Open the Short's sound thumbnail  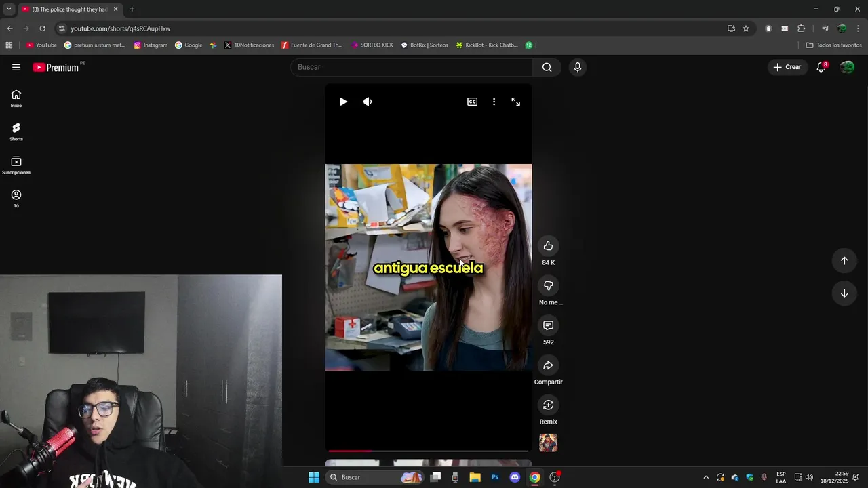pyautogui.click(x=549, y=443)
